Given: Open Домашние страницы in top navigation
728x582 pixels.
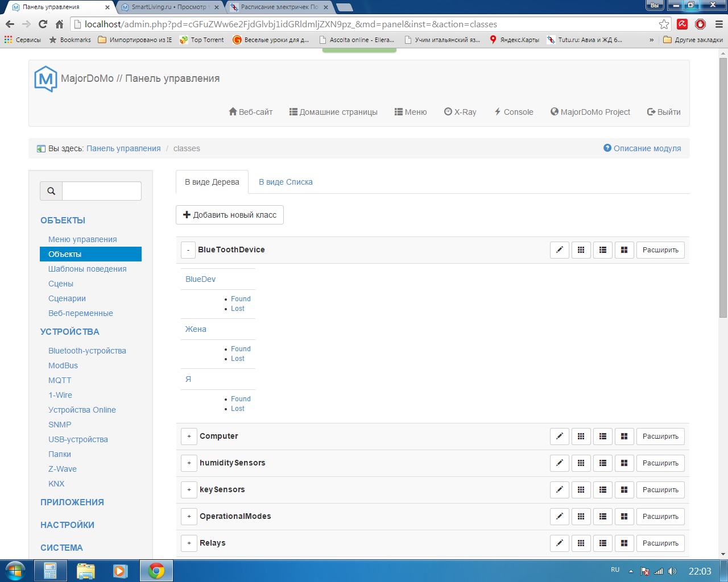Looking at the screenshot, I should [x=333, y=112].
